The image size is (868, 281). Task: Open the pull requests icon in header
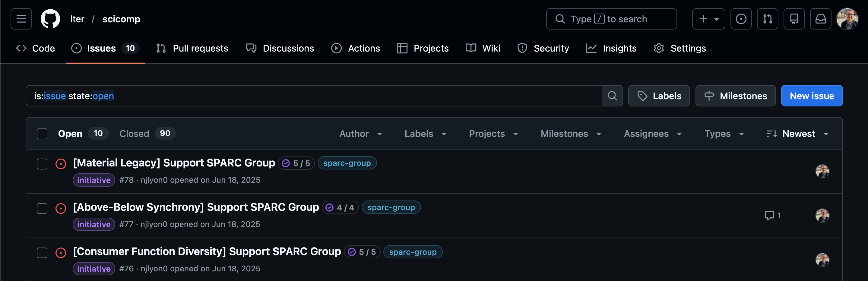coord(767,19)
